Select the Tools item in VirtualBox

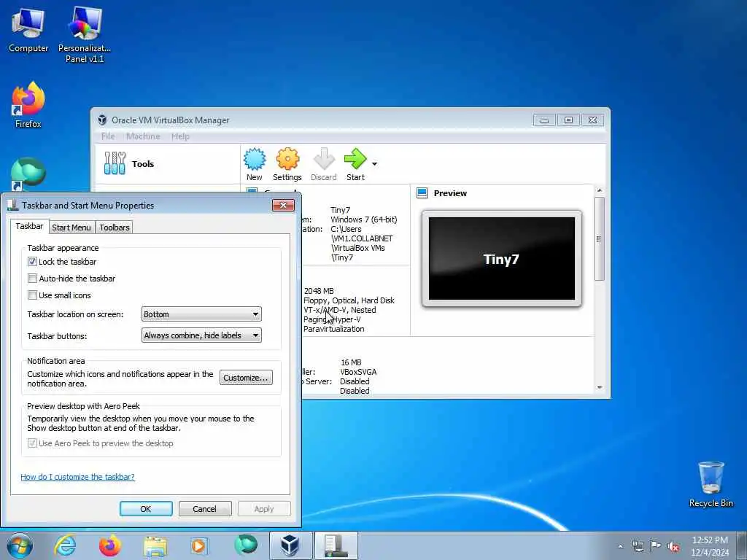tap(167, 164)
